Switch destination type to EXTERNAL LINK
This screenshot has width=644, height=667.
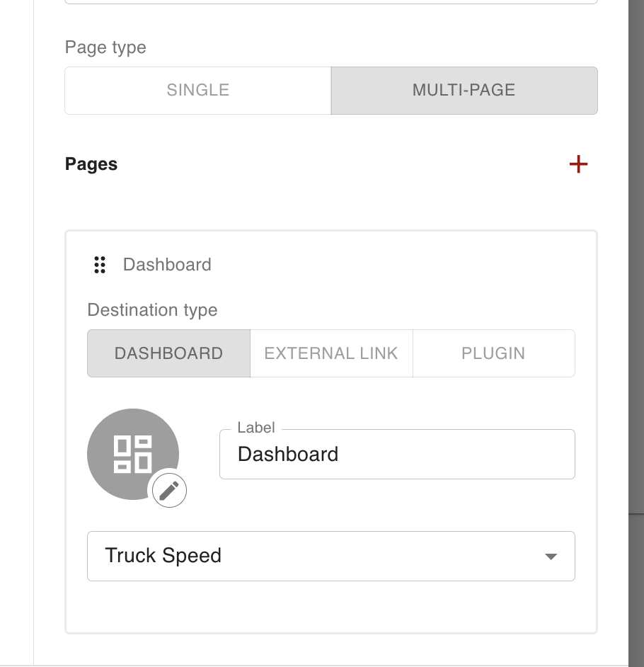(x=331, y=353)
